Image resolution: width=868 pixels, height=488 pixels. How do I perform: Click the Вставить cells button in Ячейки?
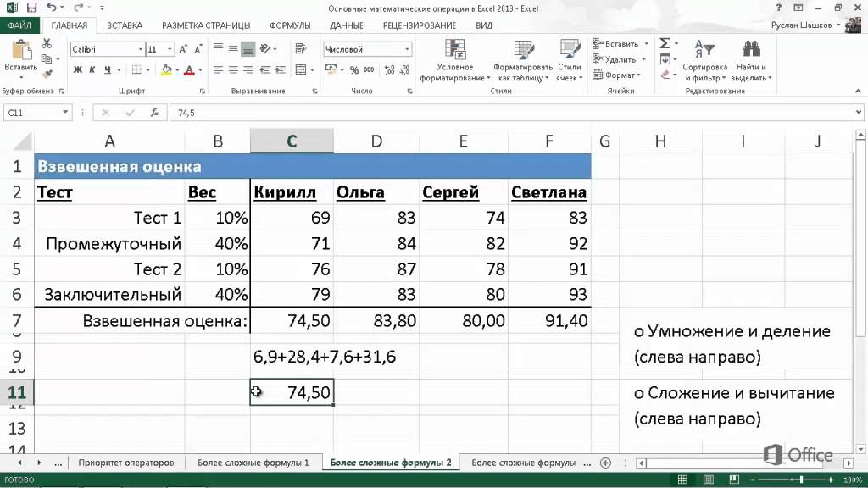click(620, 44)
